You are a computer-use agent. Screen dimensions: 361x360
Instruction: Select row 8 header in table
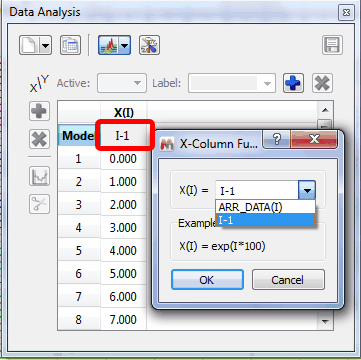tap(79, 319)
